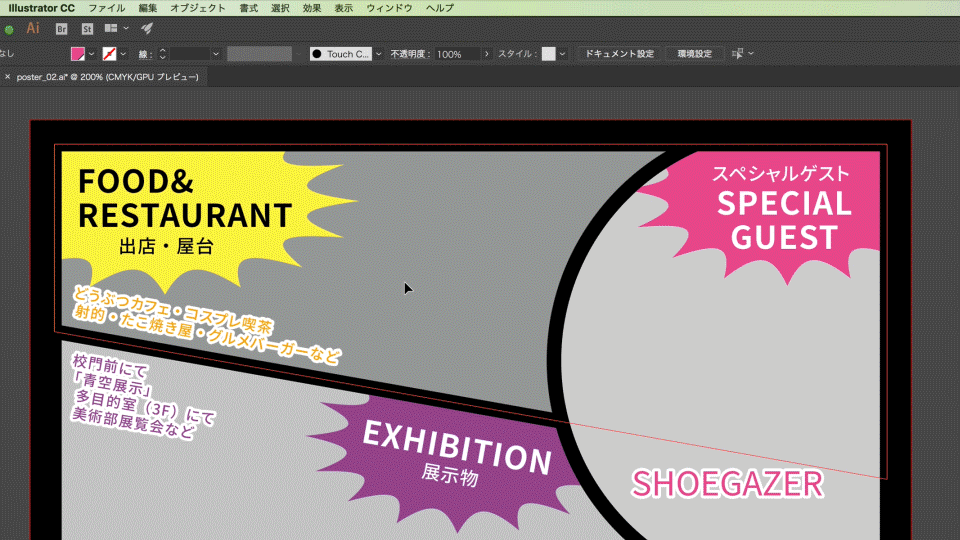960x540 pixels.
Task: Open Adobe Bridge via the Br icon
Action: [x=61, y=29]
